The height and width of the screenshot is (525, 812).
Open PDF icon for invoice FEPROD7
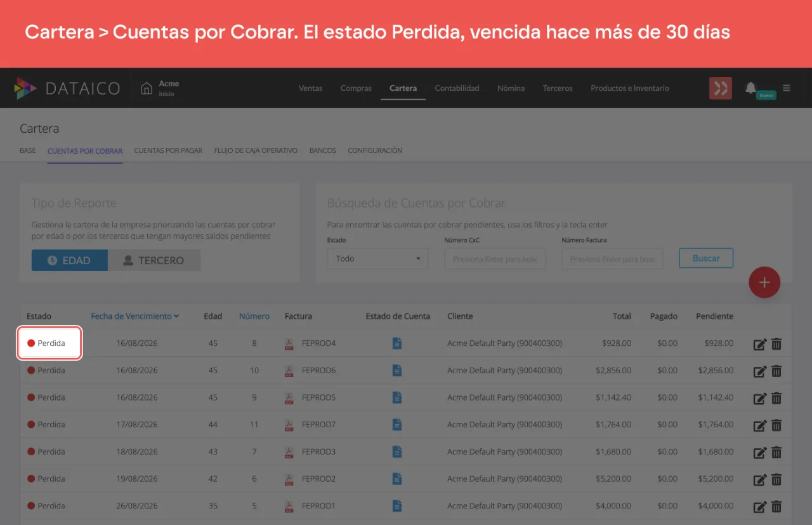point(289,425)
